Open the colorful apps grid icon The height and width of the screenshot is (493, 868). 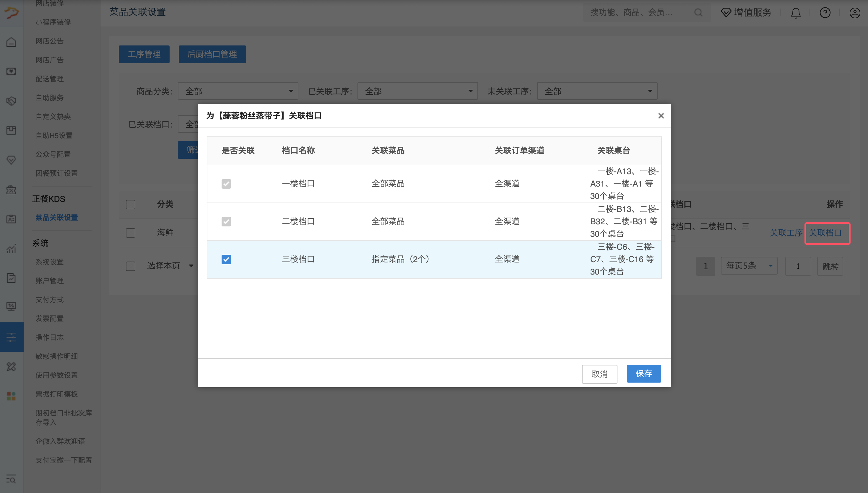tap(12, 396)
